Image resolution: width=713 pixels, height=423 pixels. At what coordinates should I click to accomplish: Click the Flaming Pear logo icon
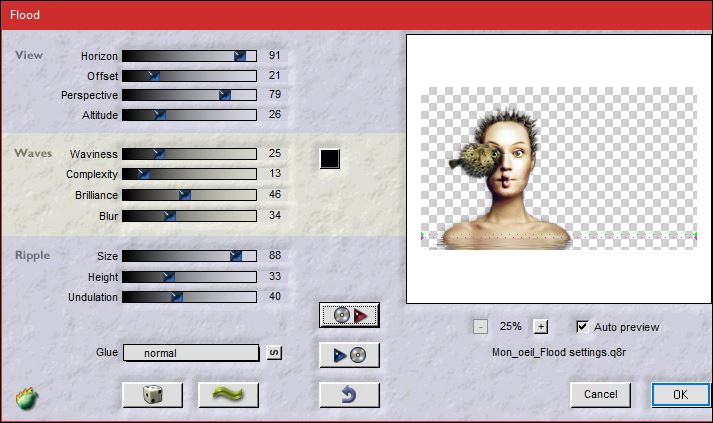(x=26, y=399)
